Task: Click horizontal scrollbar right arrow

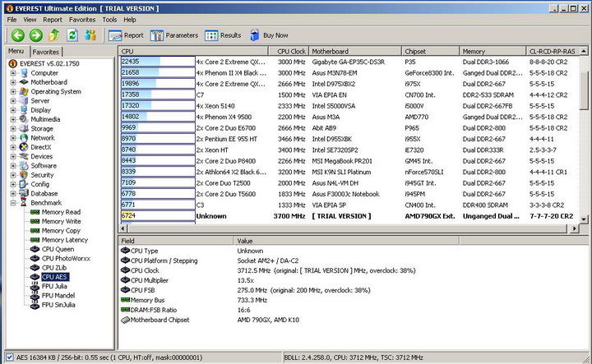Action: tap(574, 228)
